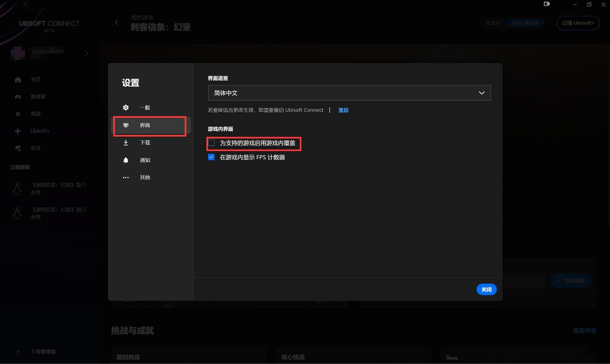Viewport: 610px width, 364px height.
Task: Click the Ubisoft+ plus icon in sidebar
Action: pos(18,131)
